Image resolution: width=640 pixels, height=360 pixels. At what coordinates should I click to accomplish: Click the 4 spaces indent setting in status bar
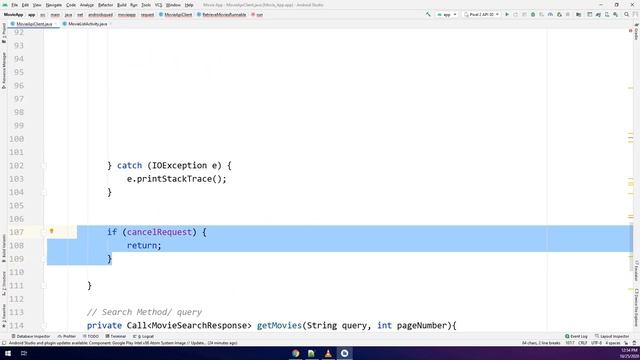tap(613, 343)
